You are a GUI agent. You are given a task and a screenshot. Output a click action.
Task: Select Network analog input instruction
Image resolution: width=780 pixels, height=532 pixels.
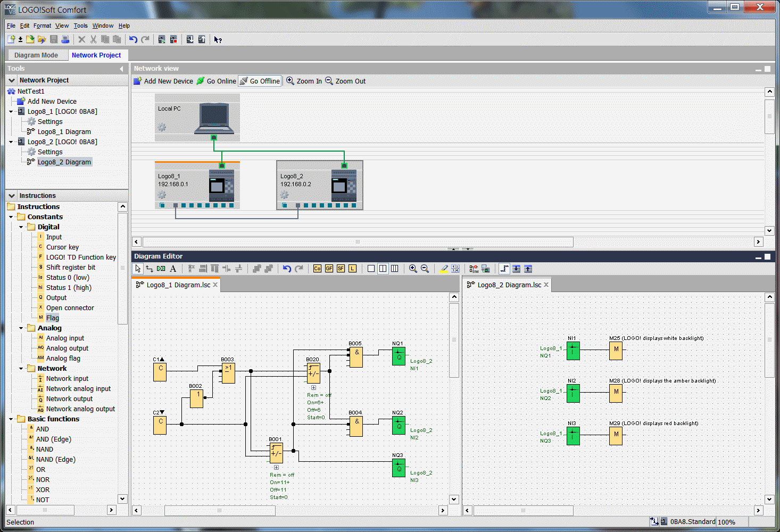pos(79,389)
